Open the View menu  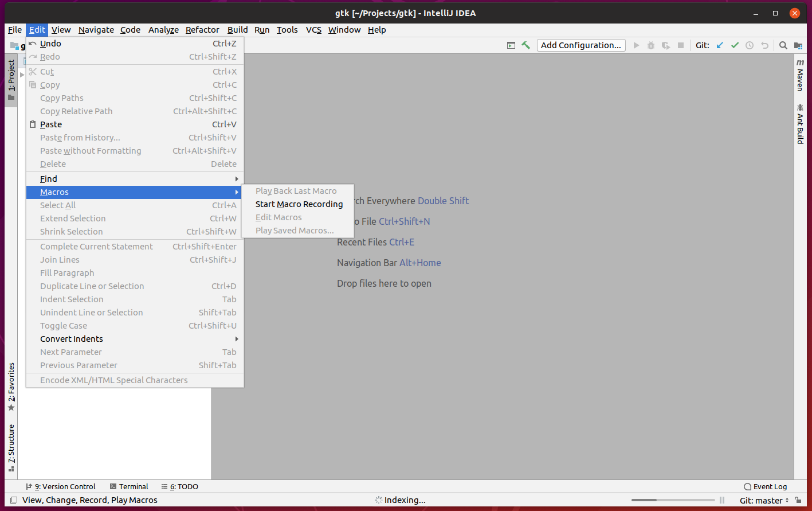[x=61, y=30]
